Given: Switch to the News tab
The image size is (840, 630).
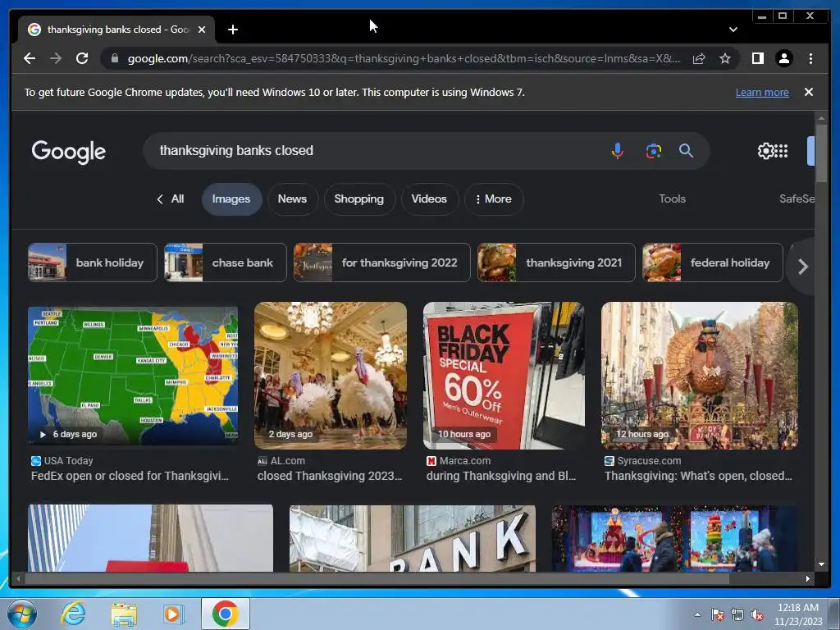Looking at the screenshot, I should pyautogui.click(x=293, y=199).
